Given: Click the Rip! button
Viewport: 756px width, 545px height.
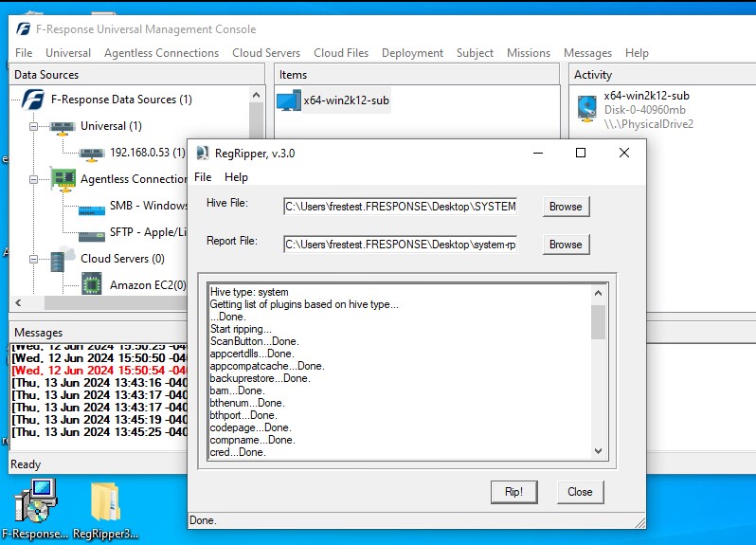Looking at the screenshot, I should pyautogui.click(x=514, y=492).
